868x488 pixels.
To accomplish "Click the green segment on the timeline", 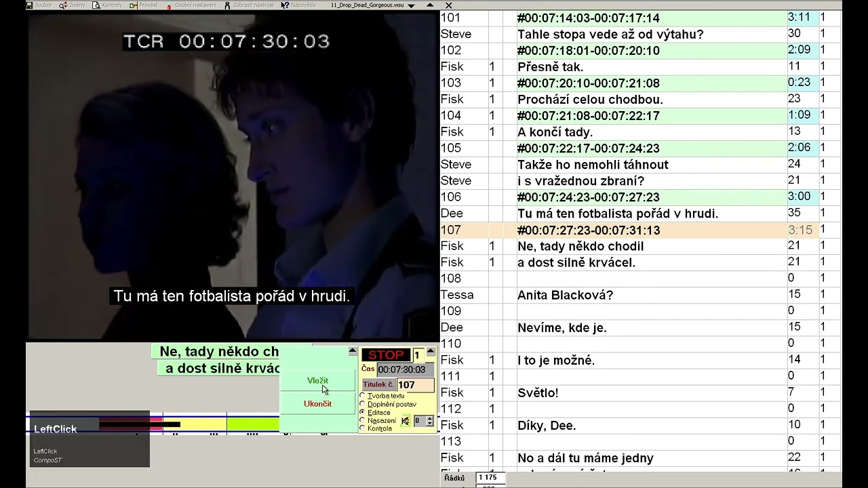I will pyautogui.click(x=253, y=424).
